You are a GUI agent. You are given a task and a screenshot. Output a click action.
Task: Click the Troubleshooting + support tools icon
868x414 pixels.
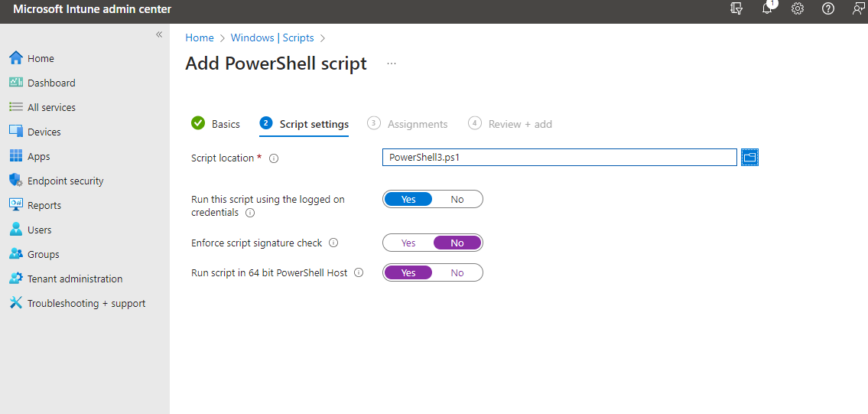pyautogui.click(x=16, y=302)
